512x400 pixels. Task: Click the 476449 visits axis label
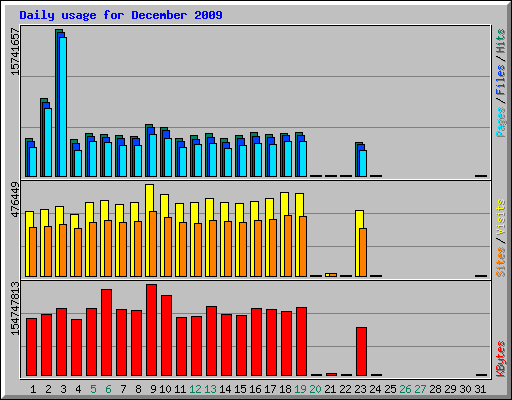click(x=15, y=199)
